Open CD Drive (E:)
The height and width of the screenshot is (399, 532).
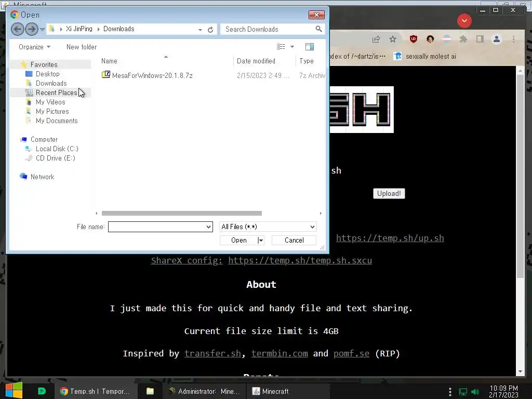[x=55, y=158]
